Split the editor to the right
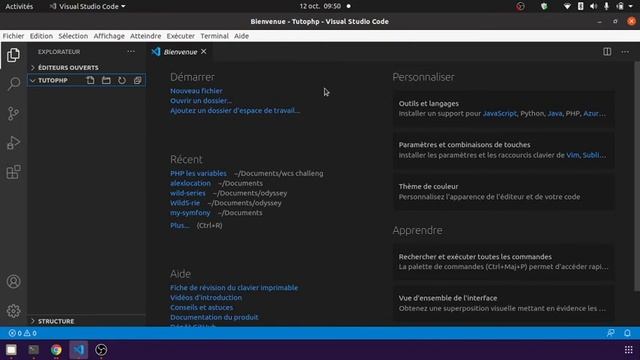640x360 pixels. pos(607,52)
